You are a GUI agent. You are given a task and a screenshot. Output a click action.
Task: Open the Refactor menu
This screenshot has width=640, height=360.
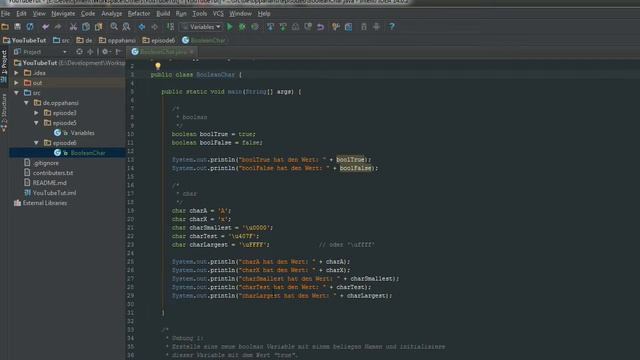point(139,13)
